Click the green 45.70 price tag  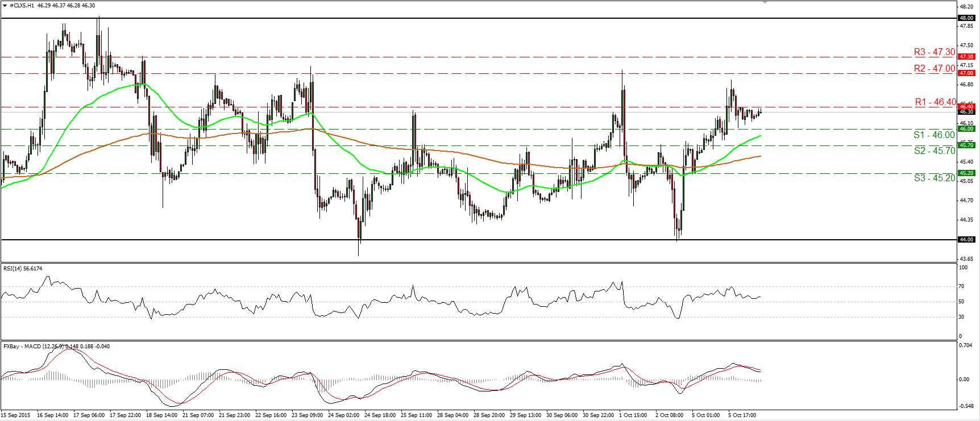pyautogui.click(x=967, y=145)
